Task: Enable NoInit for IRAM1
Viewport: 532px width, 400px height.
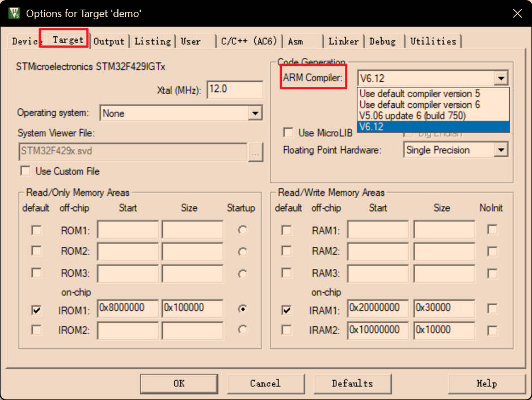Action: coord(492,309)
